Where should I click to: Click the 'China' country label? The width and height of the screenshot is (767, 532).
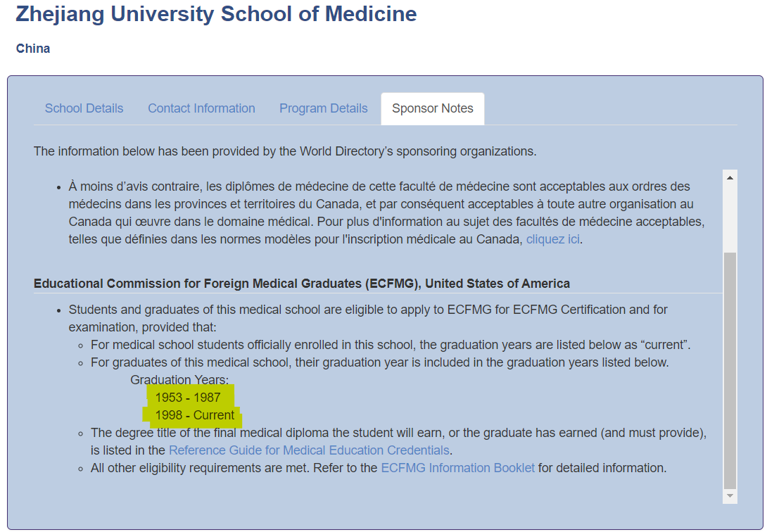33,49
